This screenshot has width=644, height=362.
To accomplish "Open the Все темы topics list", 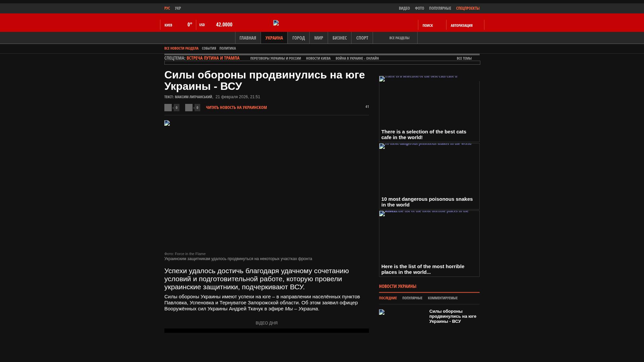I will pyautogui.click(x=464, y=58).
